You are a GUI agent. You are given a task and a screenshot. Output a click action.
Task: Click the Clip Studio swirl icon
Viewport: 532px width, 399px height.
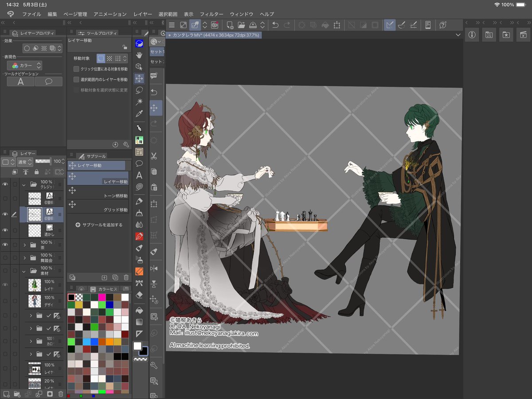pyautogui.click(x=215, y=25)
